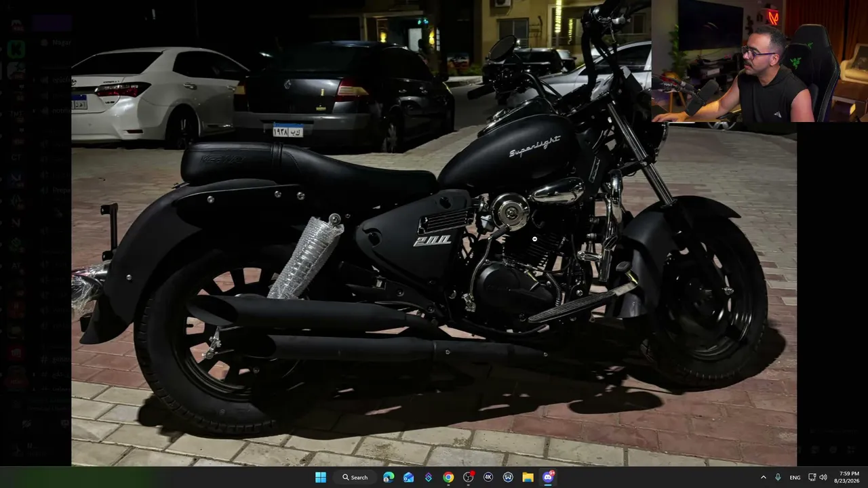Expand the hidden system tray icons
868x488 pixels.
coord(763,477)
